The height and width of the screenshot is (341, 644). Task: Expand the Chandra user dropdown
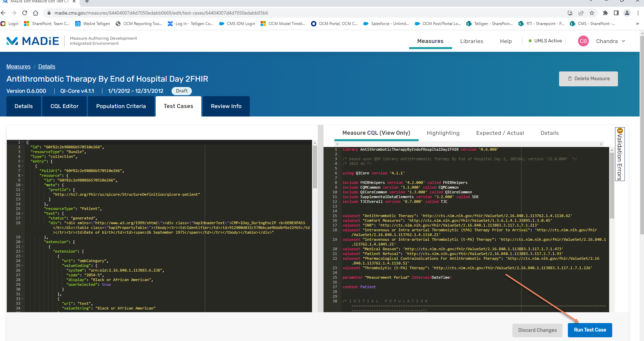pos(610,41)
